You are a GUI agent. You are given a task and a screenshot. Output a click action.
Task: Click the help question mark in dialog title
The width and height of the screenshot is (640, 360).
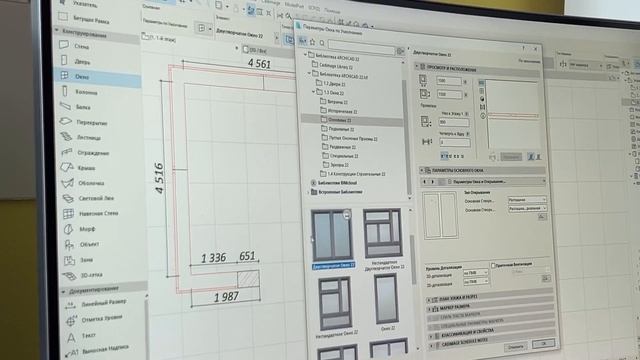coord(523,48)
